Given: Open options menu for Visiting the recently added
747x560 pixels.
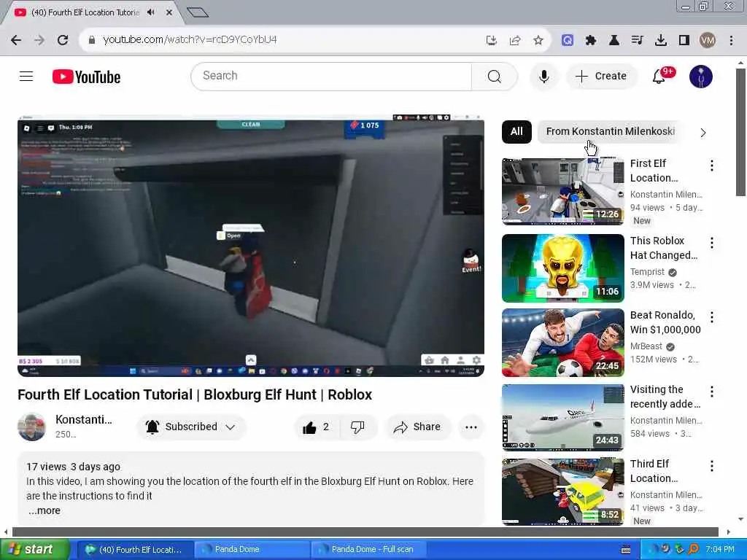Looking at the screenshot, I should tap(712, 392).
